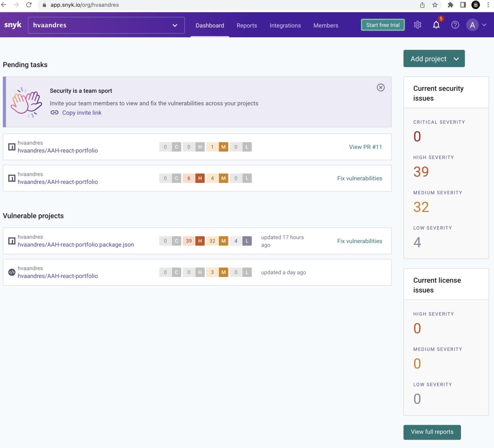Click the link icon beside Copy invite link
Image resolution: width=494 pixels, height=448 pixels.
[x=54, y=113]
